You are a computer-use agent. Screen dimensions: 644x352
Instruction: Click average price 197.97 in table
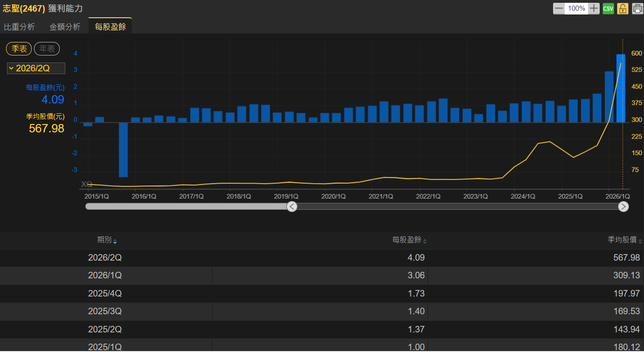627,293
